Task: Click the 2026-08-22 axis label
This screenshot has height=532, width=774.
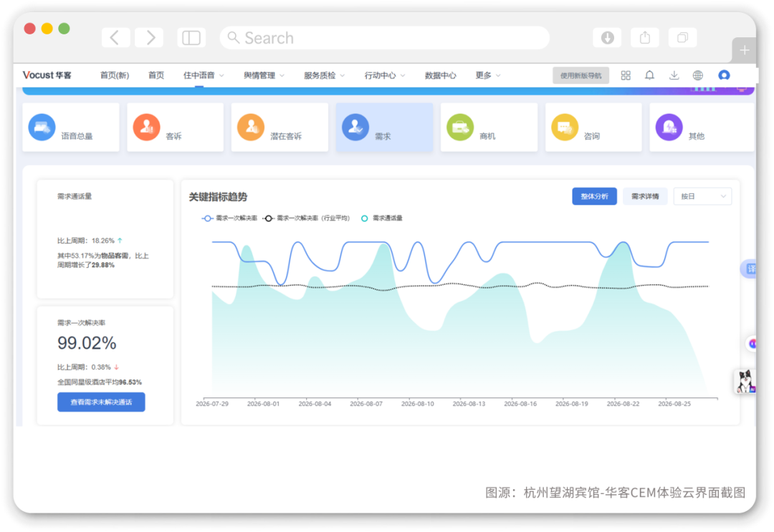Action: click(623, 403)
